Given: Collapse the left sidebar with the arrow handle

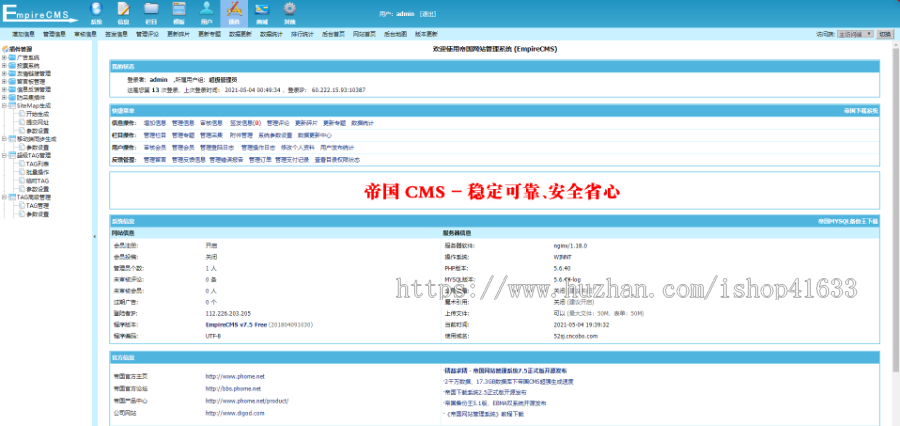Looking at the screenshot, I should [94, 236].
